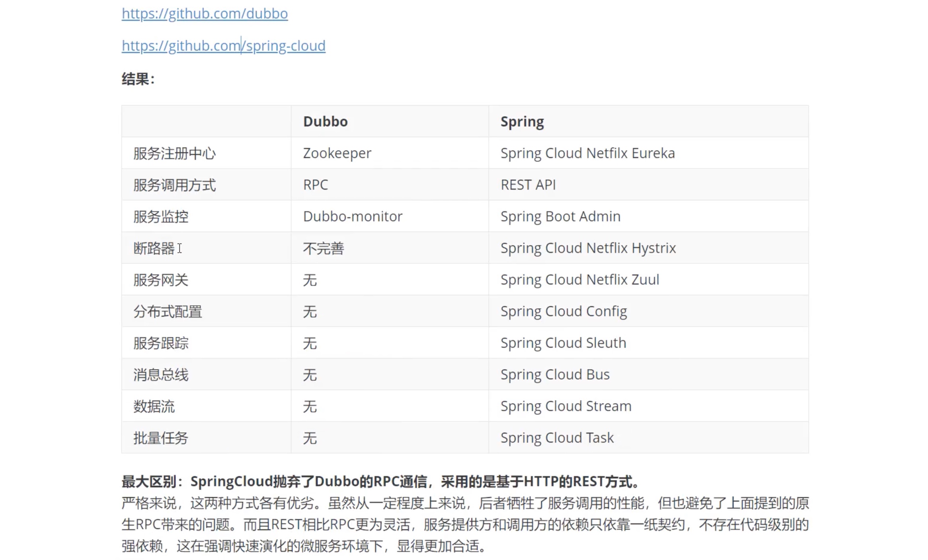928x560 pixels.
Task: Click the Zookeeper table cell
Action: [x=337, y=154]
